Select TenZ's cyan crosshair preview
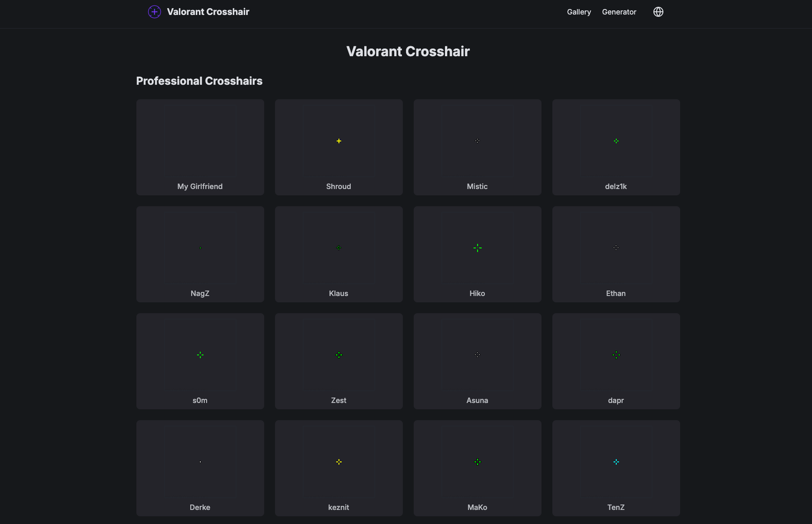The height and width of the screenshot is (524, 812). coord(616,462)
